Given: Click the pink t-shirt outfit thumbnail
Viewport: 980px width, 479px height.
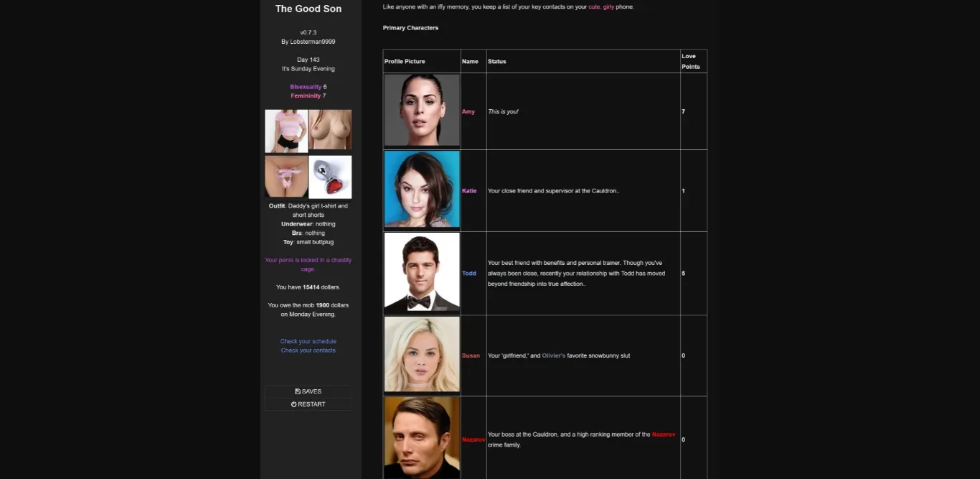Looking at the screenshot, I should [x=286, y=131].
